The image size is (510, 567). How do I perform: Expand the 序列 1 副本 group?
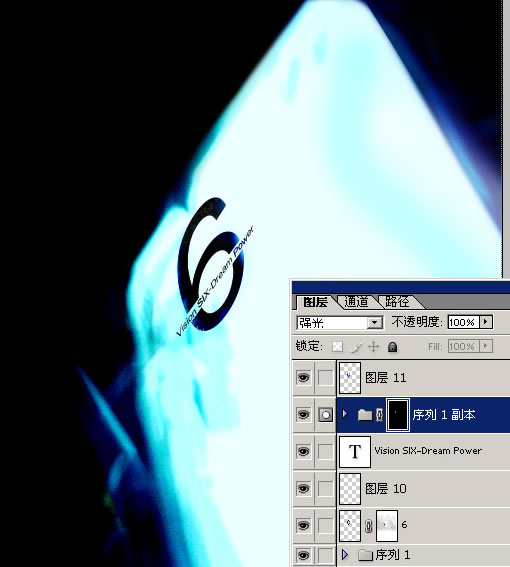click(345, 413)
